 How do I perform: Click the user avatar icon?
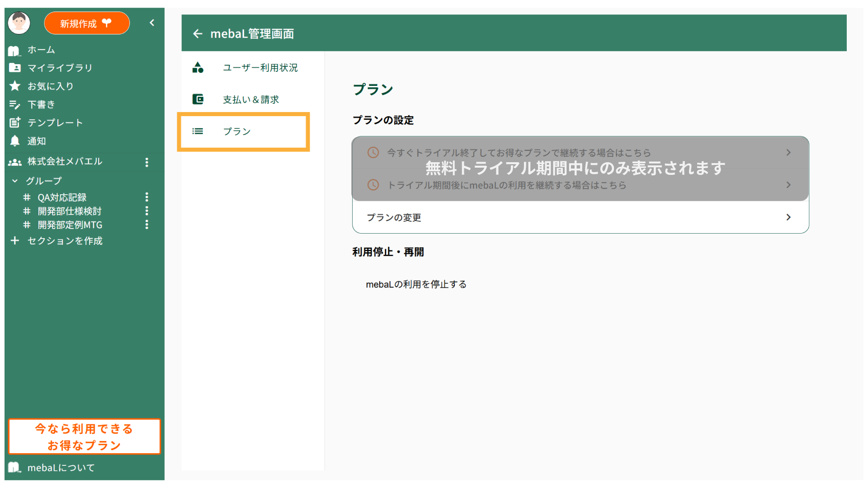click(19, 23)
